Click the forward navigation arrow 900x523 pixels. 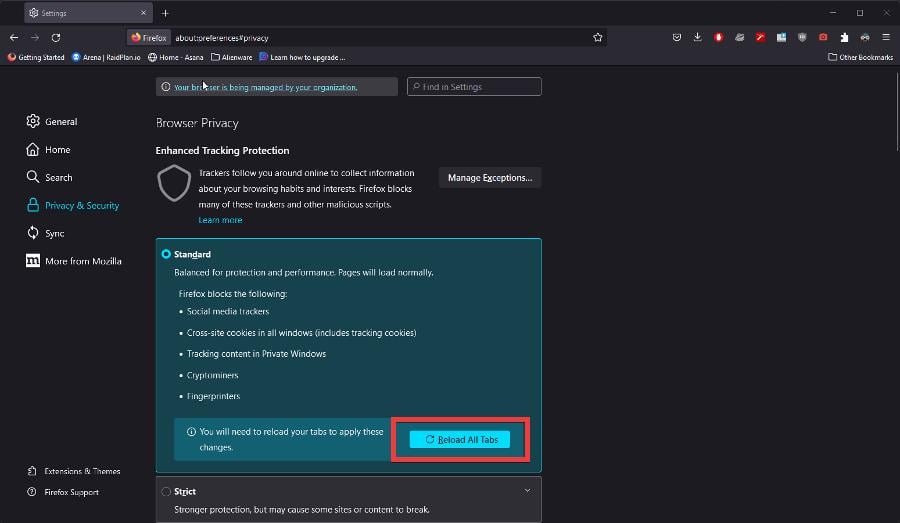click(35, 37)
